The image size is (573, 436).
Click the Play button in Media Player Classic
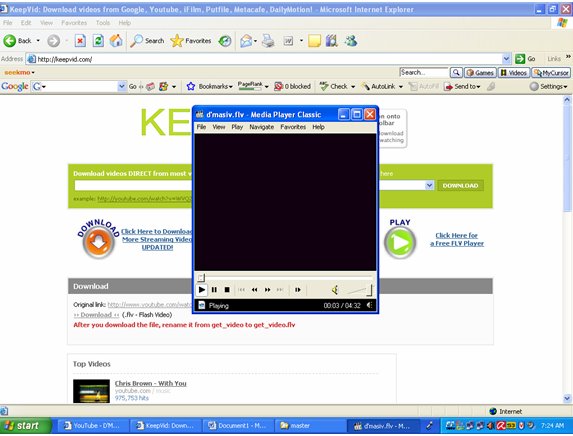(x=201, y=290)
